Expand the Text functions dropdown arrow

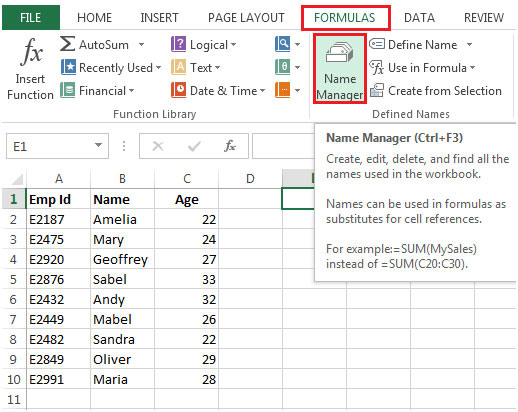coord(217,68)
